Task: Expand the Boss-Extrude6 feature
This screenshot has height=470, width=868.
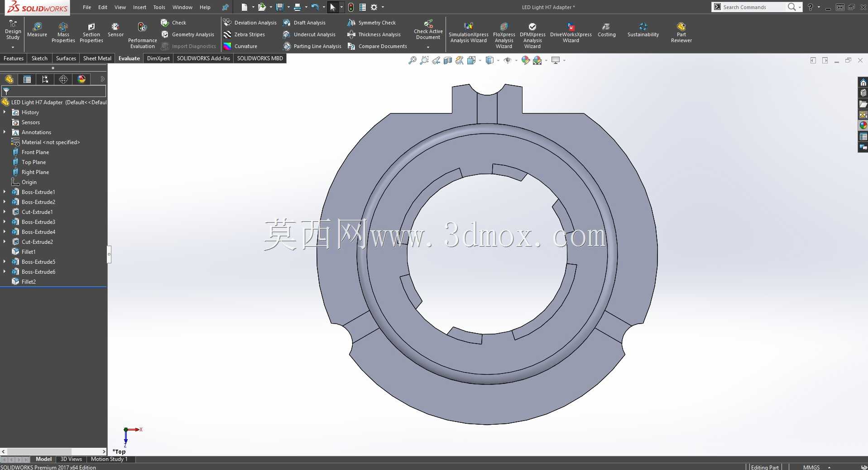Action: [x=5, y=271]
